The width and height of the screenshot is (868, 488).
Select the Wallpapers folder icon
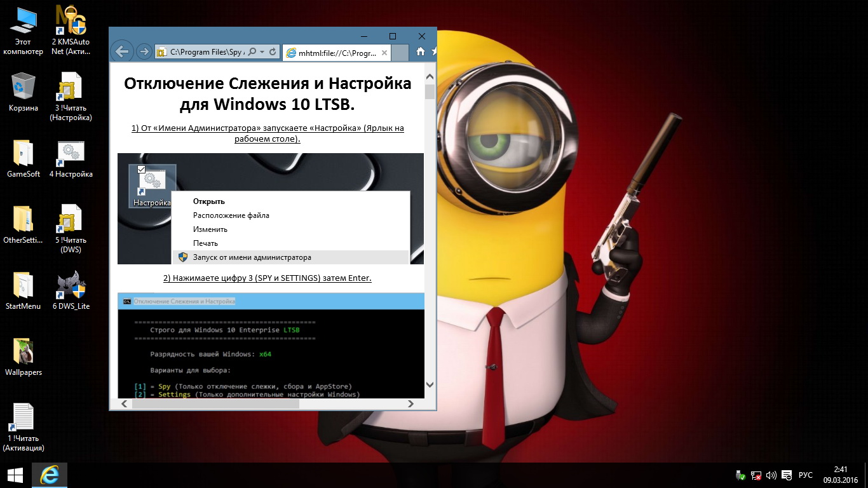click(23, 357)
